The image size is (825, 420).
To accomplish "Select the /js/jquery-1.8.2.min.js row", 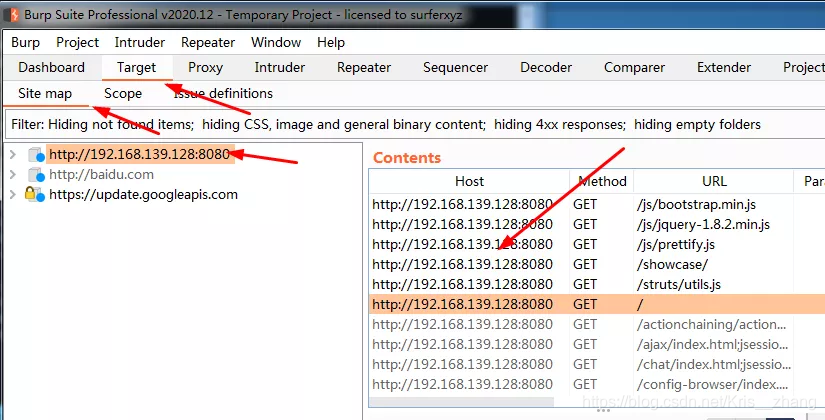I will pyautogui.click(x=597, y=224).
